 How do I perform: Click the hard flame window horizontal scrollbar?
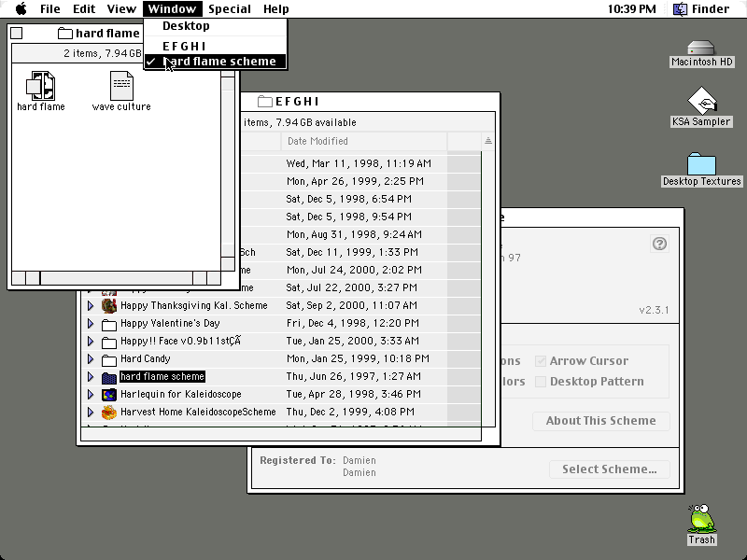coord(116,278)
